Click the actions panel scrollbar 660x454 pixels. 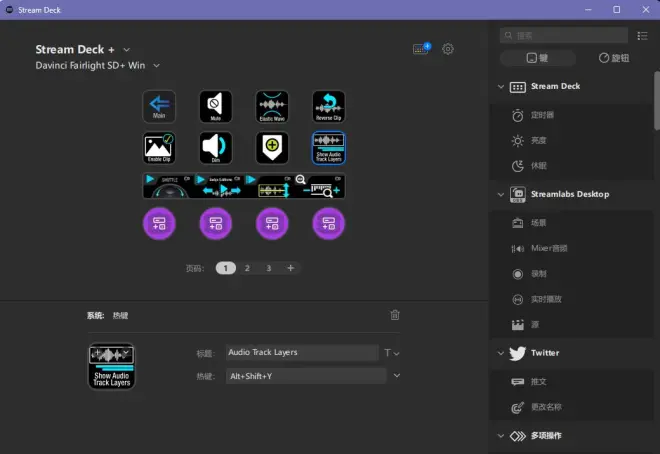tap(657, 101)
